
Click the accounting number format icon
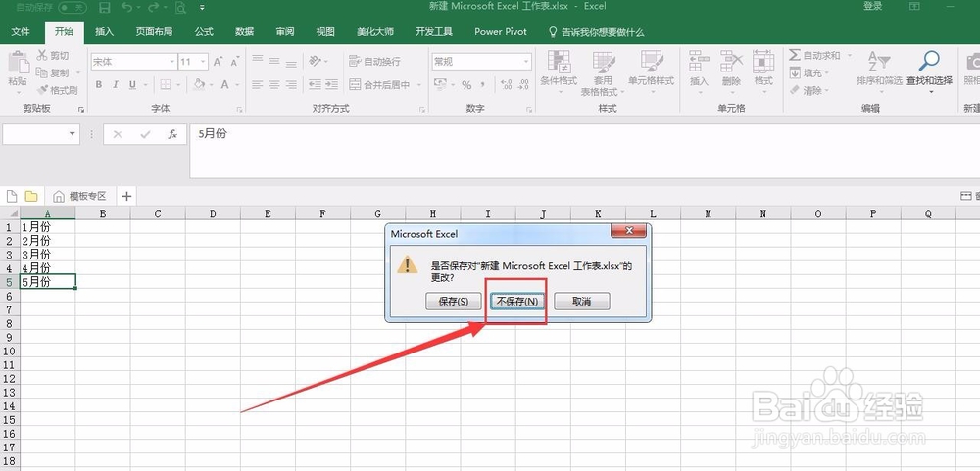[x=440, y=84]
